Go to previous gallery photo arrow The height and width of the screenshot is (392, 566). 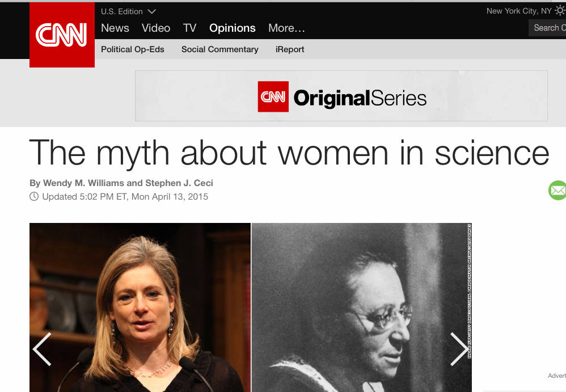(x=42, y=349)
